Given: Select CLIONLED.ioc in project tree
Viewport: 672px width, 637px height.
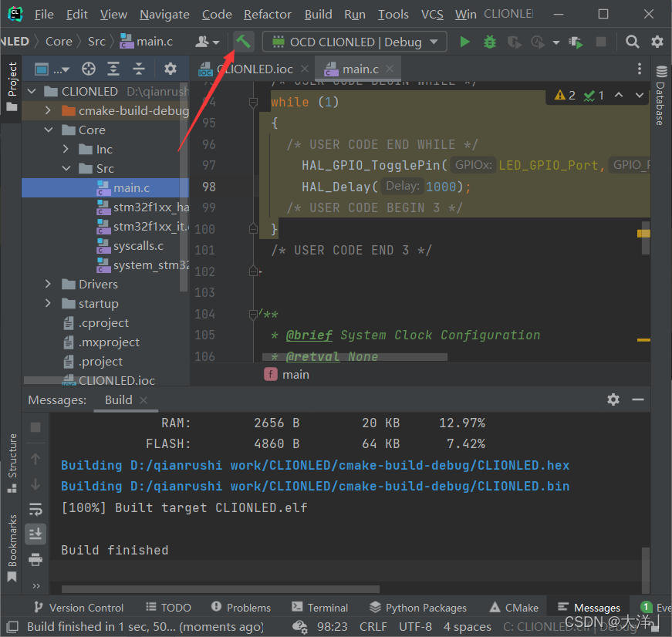Looking at the screenshot, I should pyautogui.click(x=109, y=380).
